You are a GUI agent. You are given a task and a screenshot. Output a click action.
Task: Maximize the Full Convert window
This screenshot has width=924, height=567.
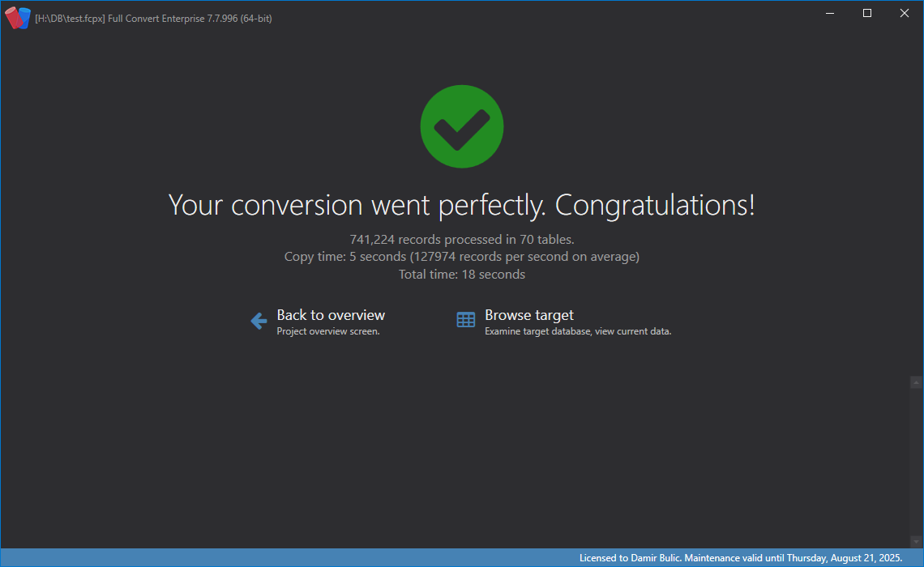pos(867,13)
